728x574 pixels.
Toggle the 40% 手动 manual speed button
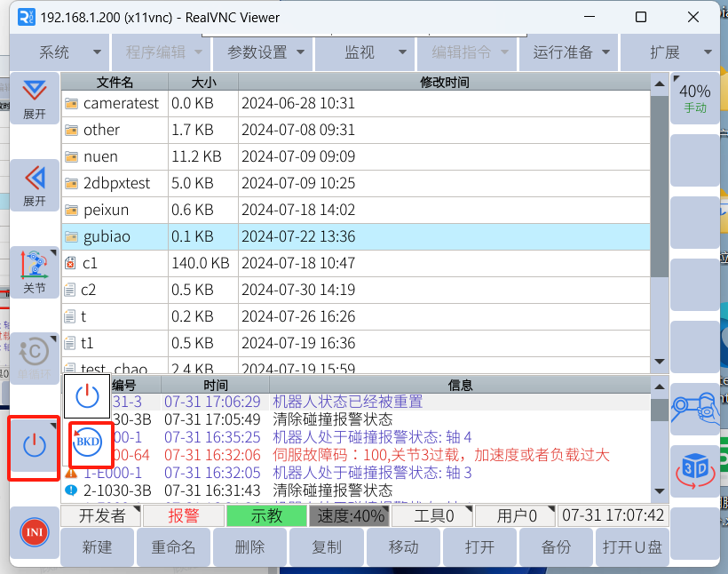point(694,97)
